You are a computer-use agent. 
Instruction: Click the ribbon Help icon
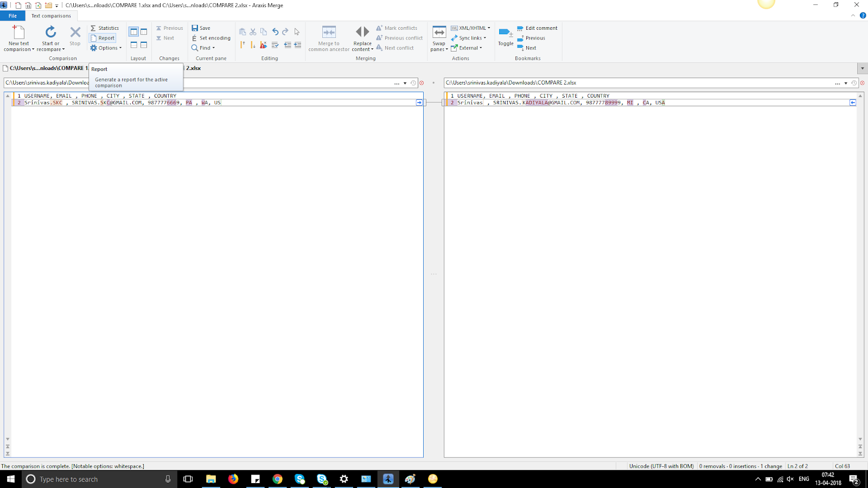click(863, 16)
